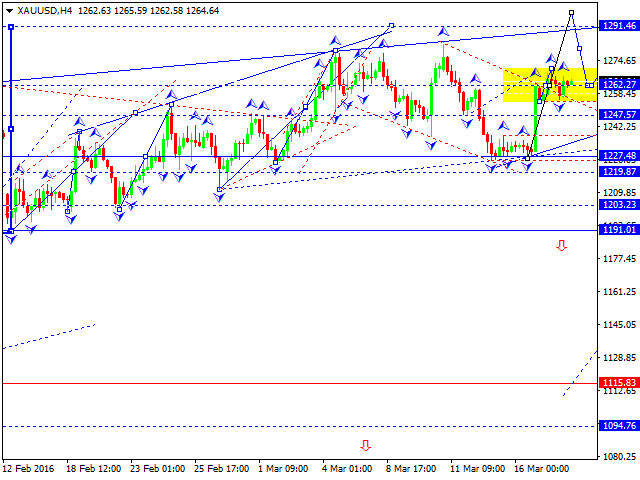The height and width of the screenshot is (480, 640).
Task: Select the top anchor of the left vertical line
Action: [x=10, y=26]
